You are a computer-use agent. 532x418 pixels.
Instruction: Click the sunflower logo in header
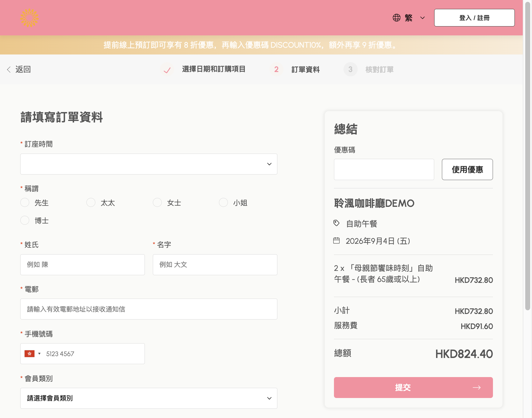(x=30, y=18)
